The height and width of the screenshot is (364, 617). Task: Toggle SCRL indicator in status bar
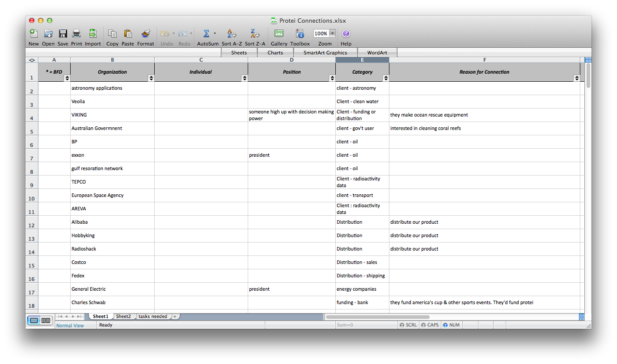tap(408, 325)
